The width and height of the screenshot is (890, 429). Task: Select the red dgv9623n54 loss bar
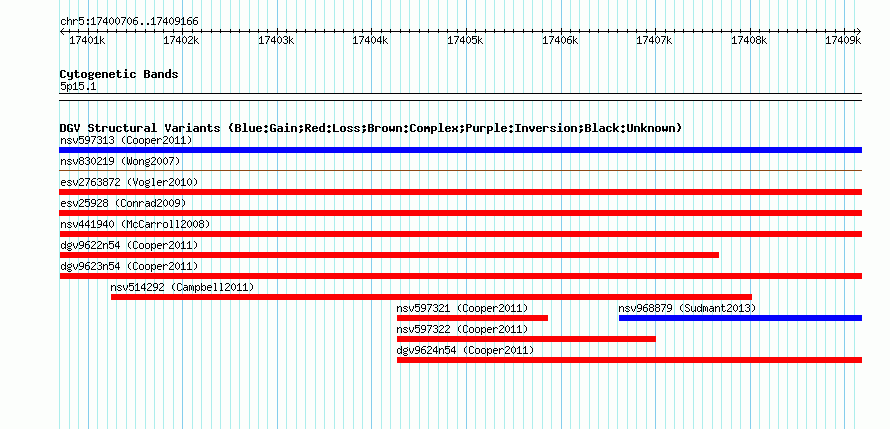(460, 276)
